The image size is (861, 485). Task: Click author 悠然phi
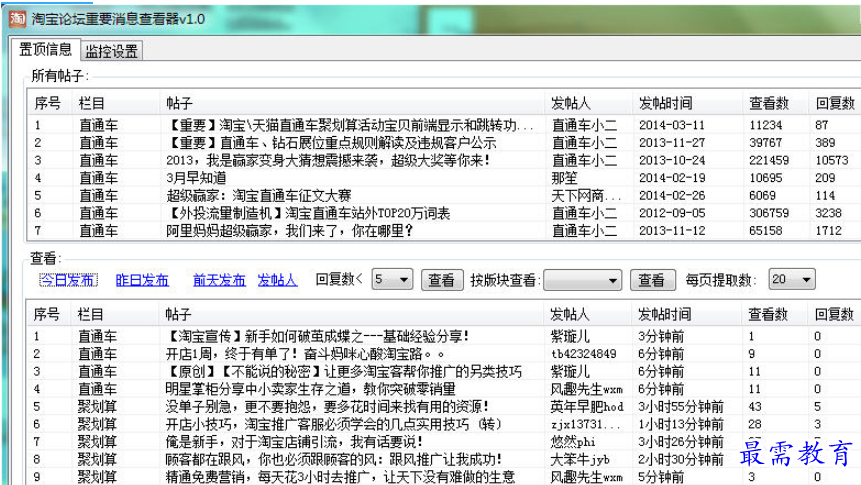573,442
